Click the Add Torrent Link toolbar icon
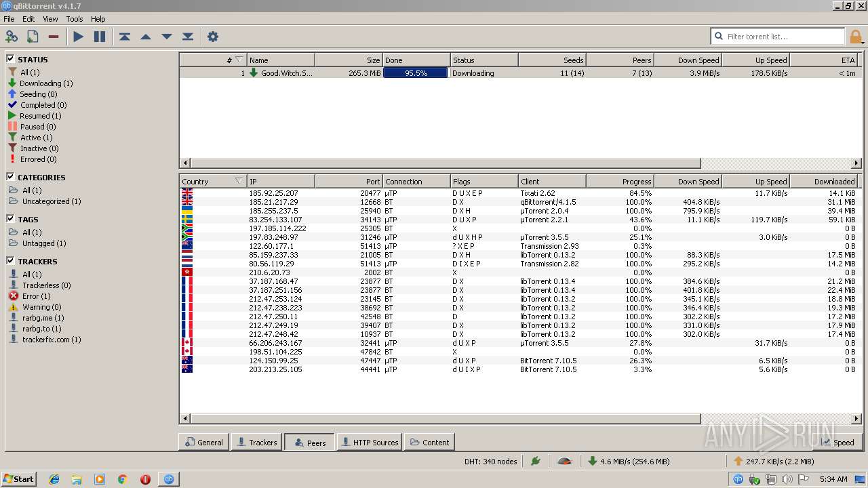This screenshot has width=868, height=488. tap(12, 37)
